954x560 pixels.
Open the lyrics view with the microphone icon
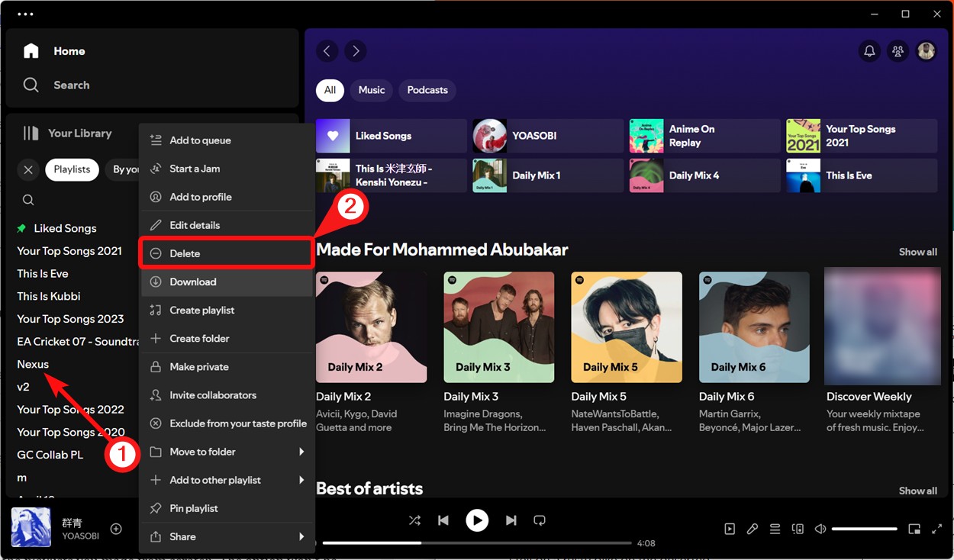753,528
